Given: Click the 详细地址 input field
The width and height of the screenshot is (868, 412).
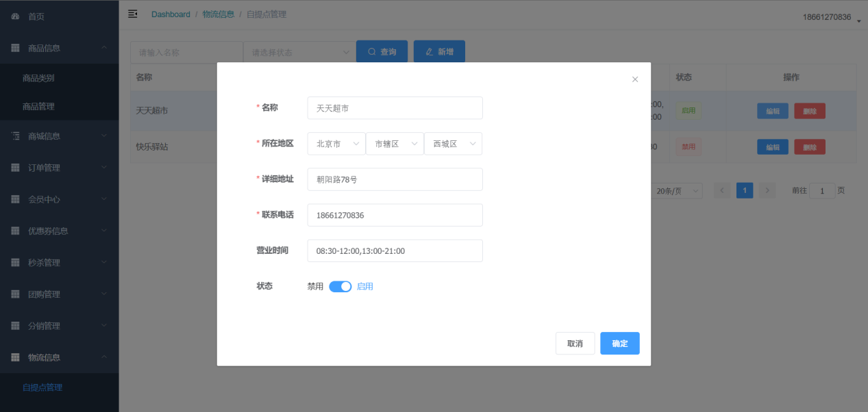Looking at the screenshot, I should (395, 179).
